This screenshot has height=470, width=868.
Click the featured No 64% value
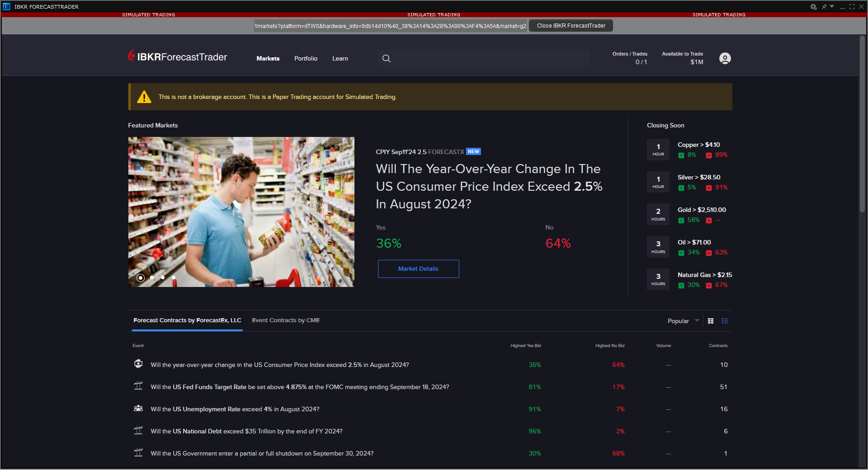pos(558,244)
